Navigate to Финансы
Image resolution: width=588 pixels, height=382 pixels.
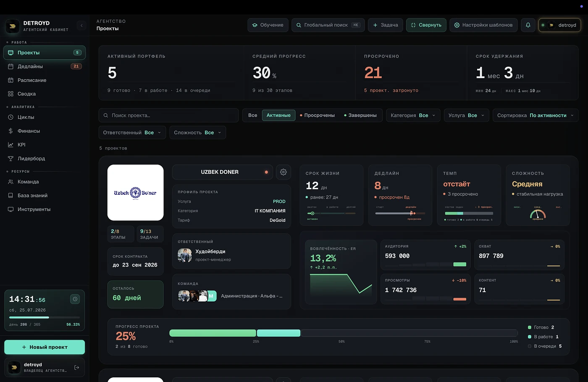point(45,131)
